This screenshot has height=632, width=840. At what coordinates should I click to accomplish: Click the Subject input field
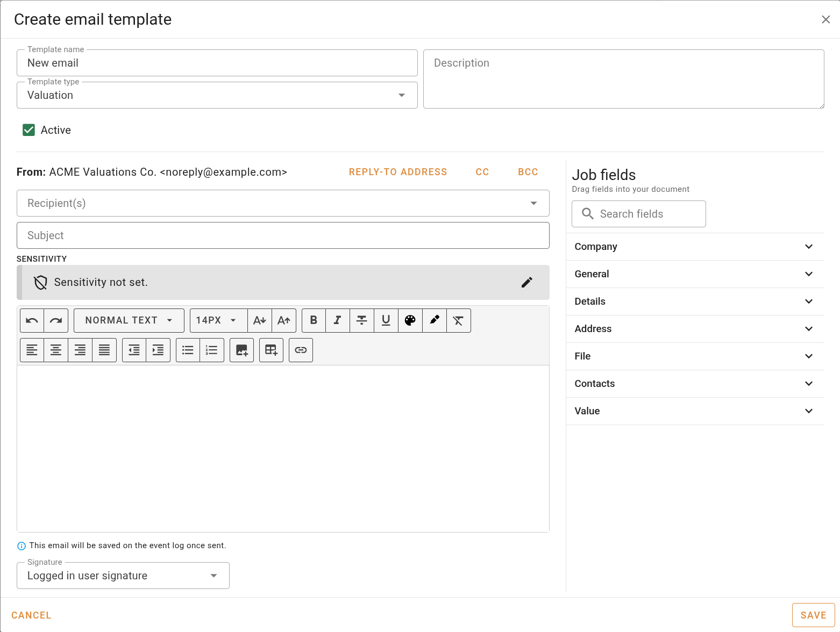pos(283,235)
